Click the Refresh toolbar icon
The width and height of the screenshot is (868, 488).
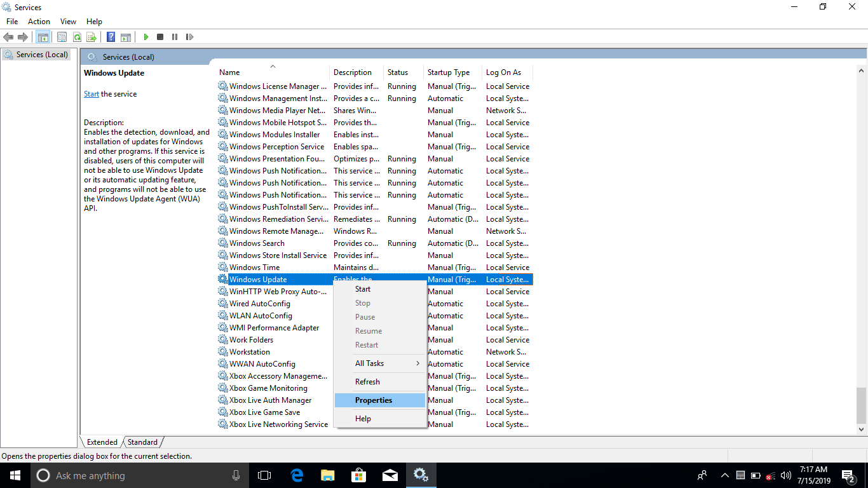click(x=77, y=37)
